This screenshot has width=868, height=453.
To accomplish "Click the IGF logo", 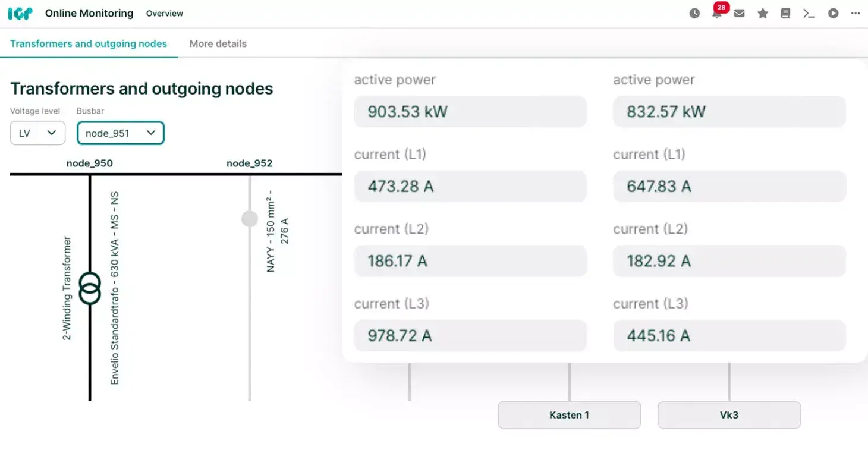I will click(20, 12).
